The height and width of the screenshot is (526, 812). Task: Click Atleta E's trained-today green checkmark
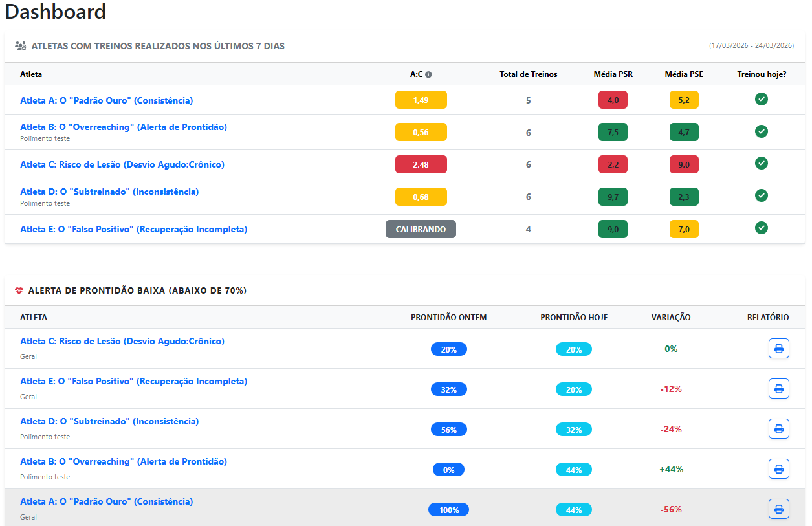(x=762, y=228)
